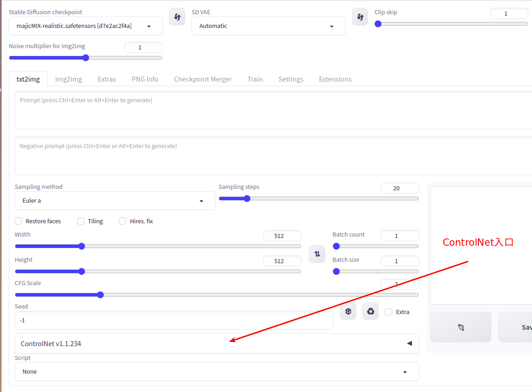The height and width of the screenshot is (392, 532).
Task: Open Stable Diffusion checkpoint dropdown
Action: click(86, 26)
